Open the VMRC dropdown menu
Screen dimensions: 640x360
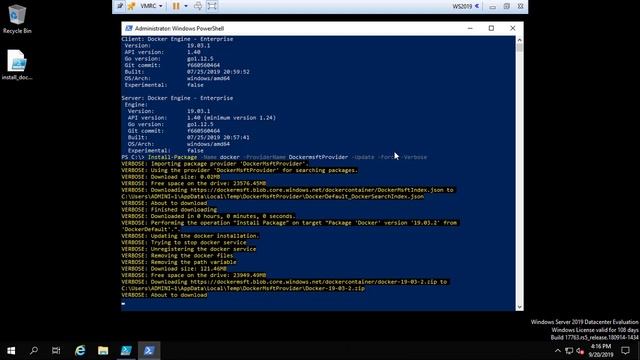151,6
